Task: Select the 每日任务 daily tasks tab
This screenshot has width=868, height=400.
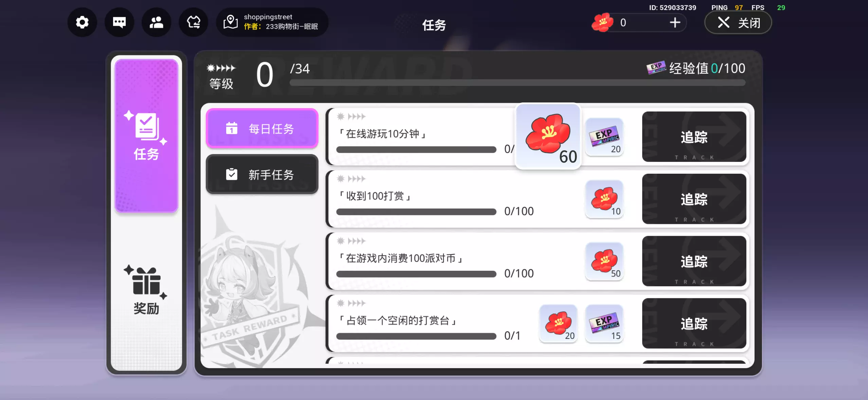Action: [262, 129]
